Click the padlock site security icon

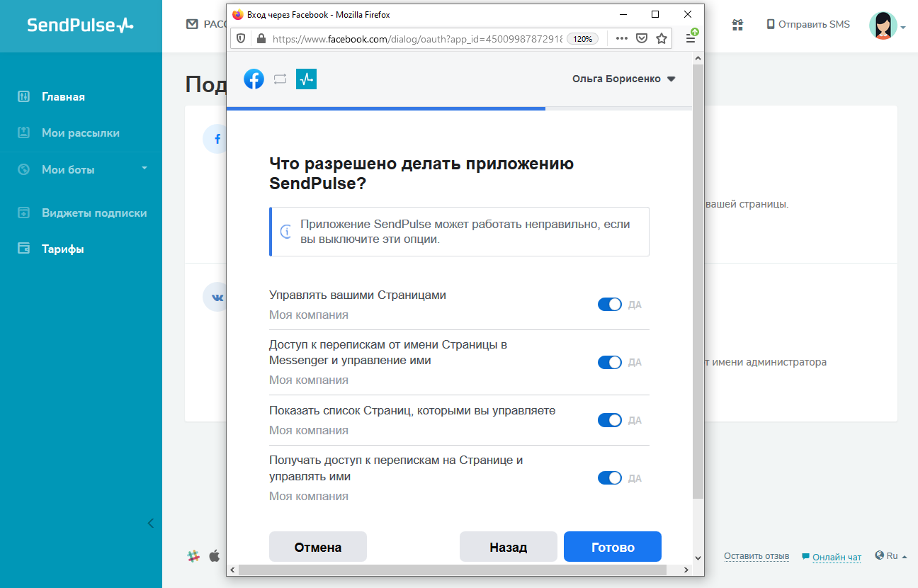coord(261,39)
